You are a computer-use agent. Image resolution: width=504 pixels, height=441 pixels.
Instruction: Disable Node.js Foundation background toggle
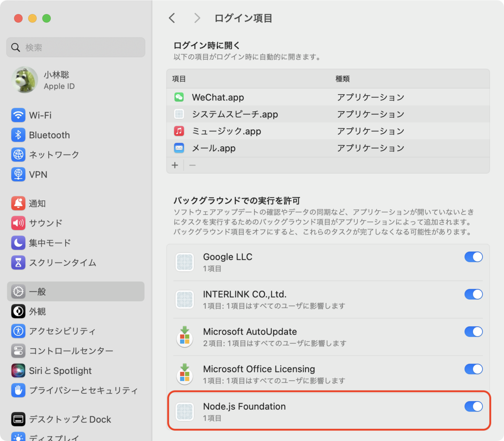click(473, 407)
